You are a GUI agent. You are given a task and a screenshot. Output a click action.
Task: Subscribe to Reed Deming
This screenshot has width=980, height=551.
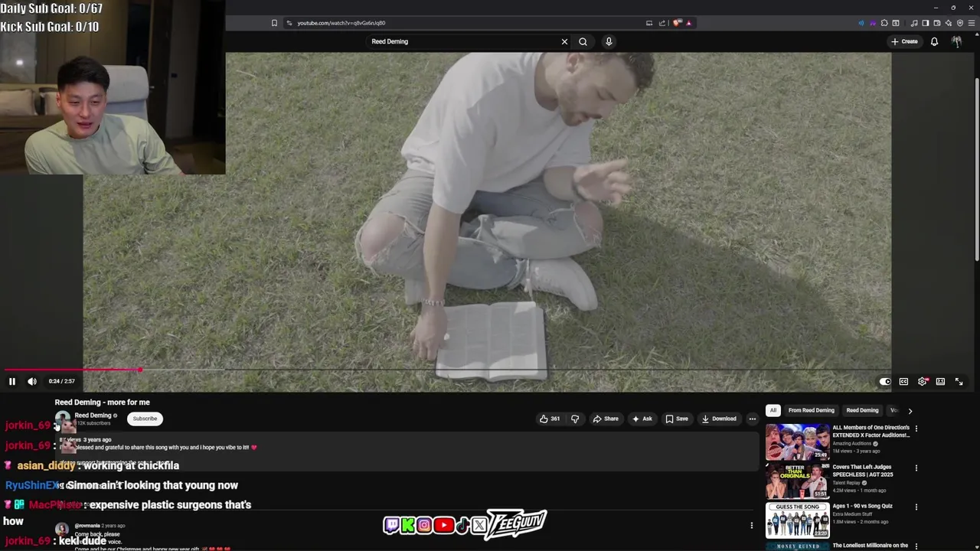point(145,419)
